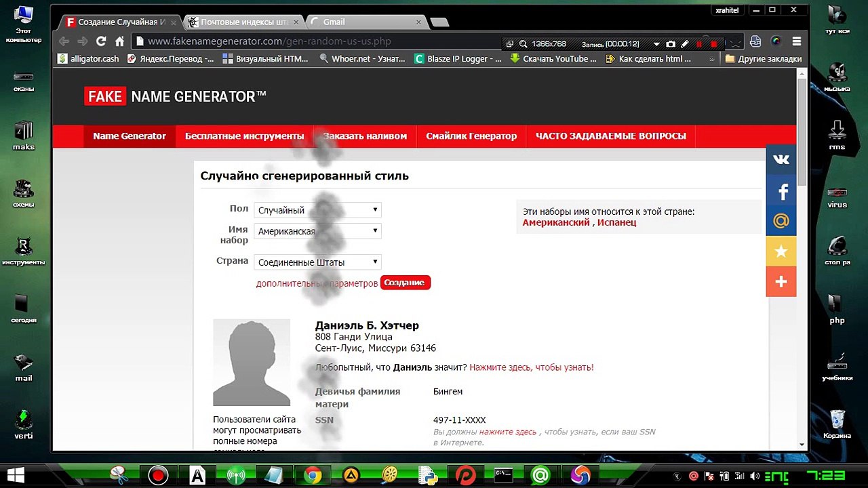
Task: Expand hidden bookmarks chevron
Action: (x=711, y=59)
